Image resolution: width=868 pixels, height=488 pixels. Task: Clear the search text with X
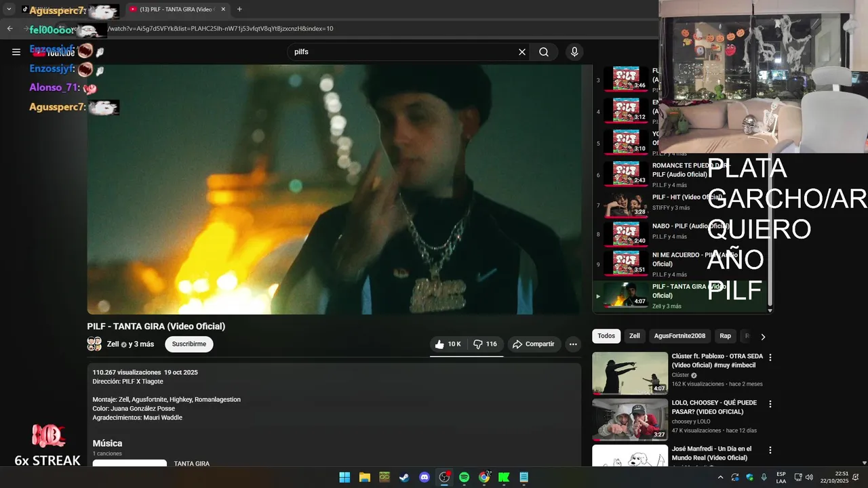coord(522,52)
